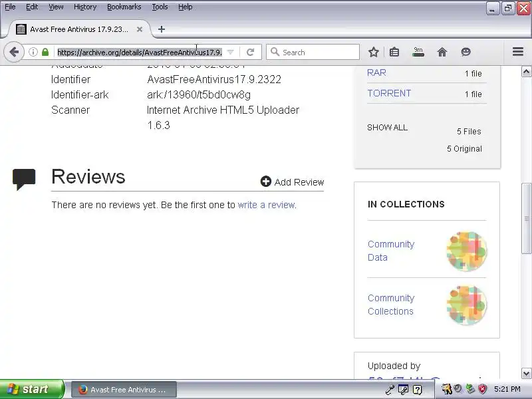Open the Help menu
532x399 pixels.
pyautogui.click(x=186, y=7)
